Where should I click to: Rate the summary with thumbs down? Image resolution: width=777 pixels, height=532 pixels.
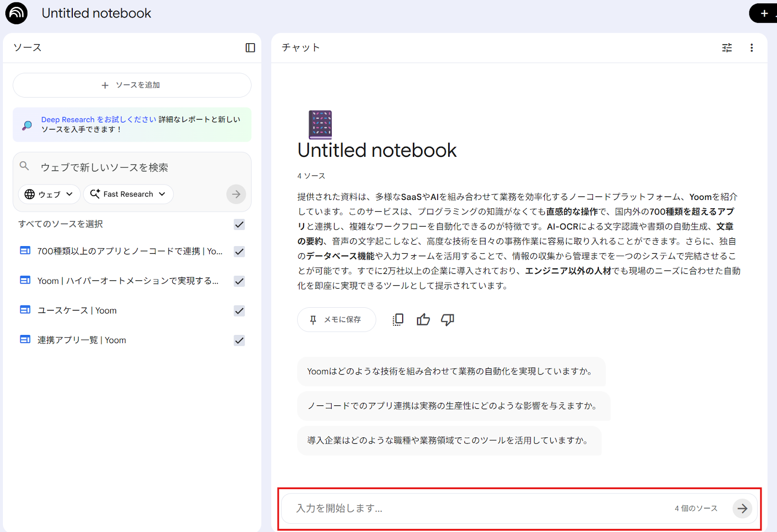[x=447, y=319]
